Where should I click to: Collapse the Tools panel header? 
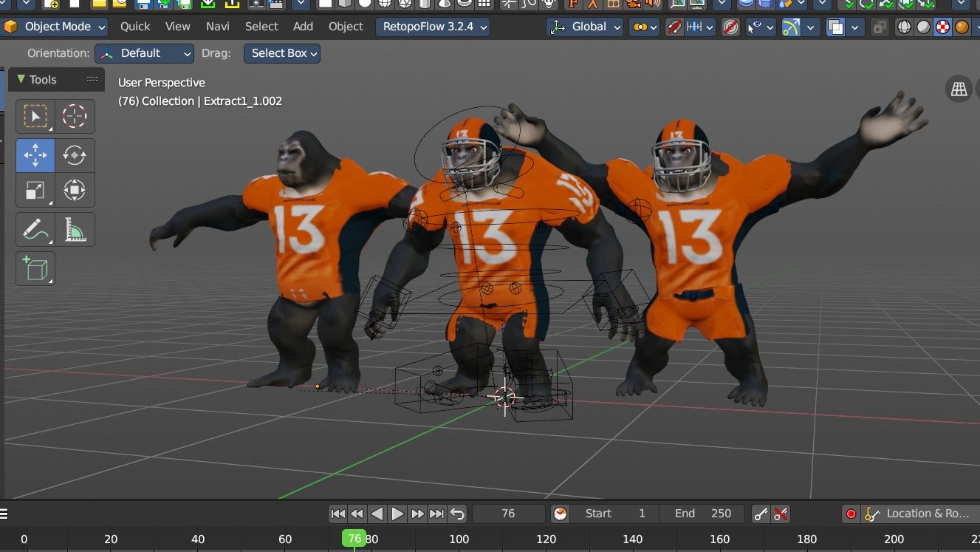click(x=58, y=80)
